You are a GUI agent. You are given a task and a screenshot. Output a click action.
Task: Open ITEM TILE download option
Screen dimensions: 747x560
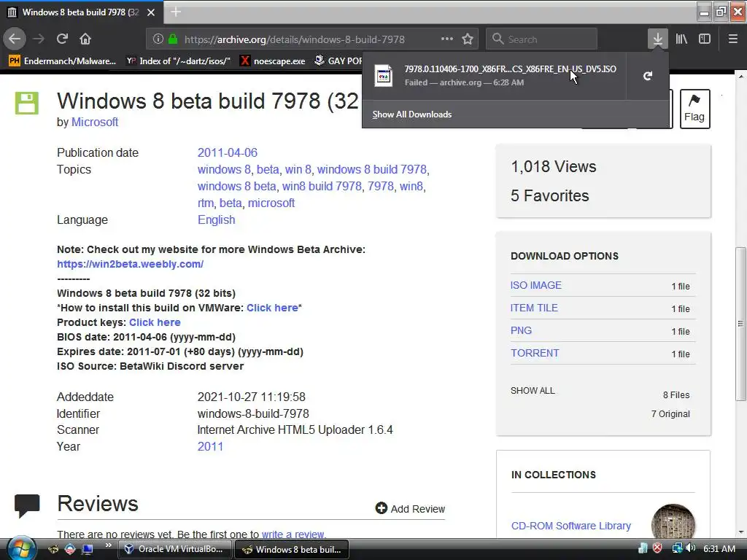(x=534, y=308)
